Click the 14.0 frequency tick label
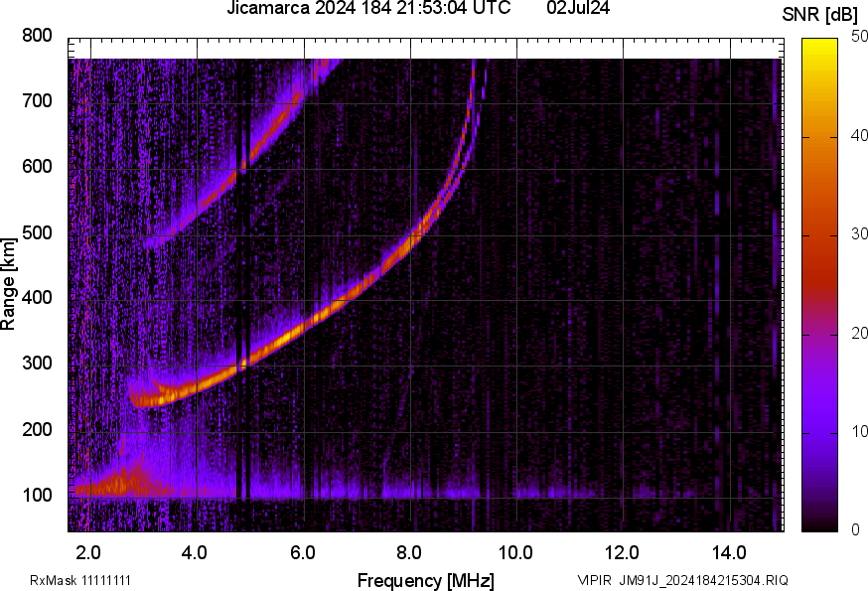 [729, 552]
